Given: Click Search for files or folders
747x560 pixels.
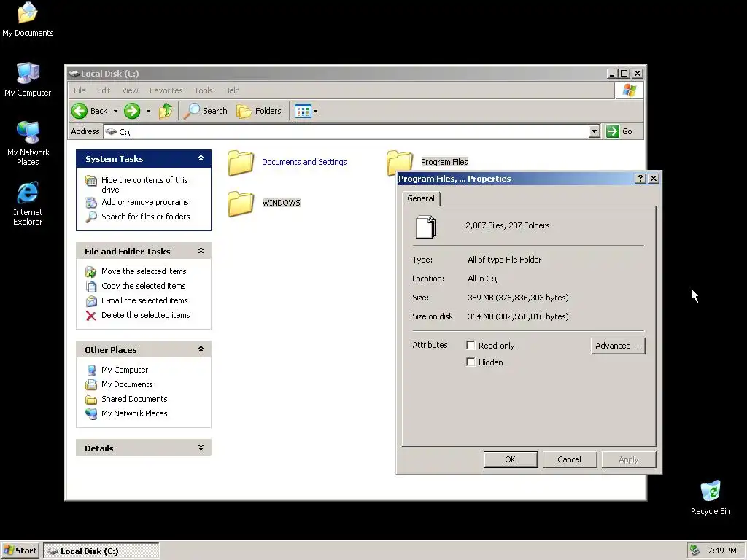Looking at the screenshot, I should [x=145, y=217].
